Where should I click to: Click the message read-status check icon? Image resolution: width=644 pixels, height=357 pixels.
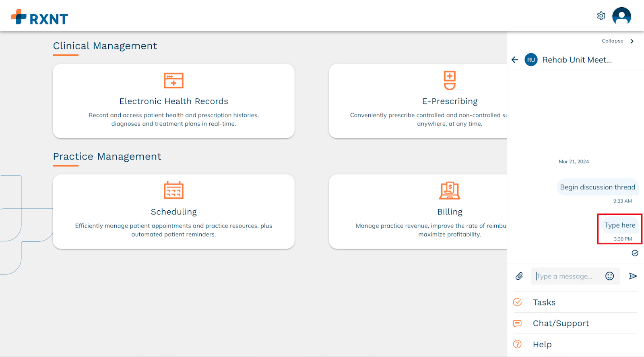[635, 253]
